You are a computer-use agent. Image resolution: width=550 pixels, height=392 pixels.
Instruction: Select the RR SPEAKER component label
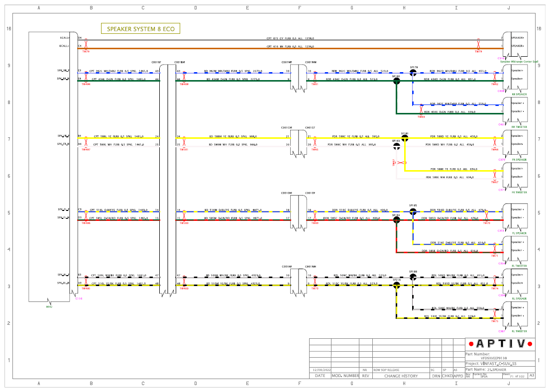[x=519, y=95]
